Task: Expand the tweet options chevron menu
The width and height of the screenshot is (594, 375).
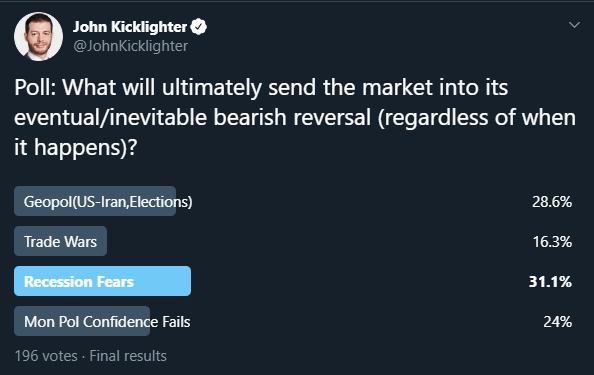Action: 574,25
